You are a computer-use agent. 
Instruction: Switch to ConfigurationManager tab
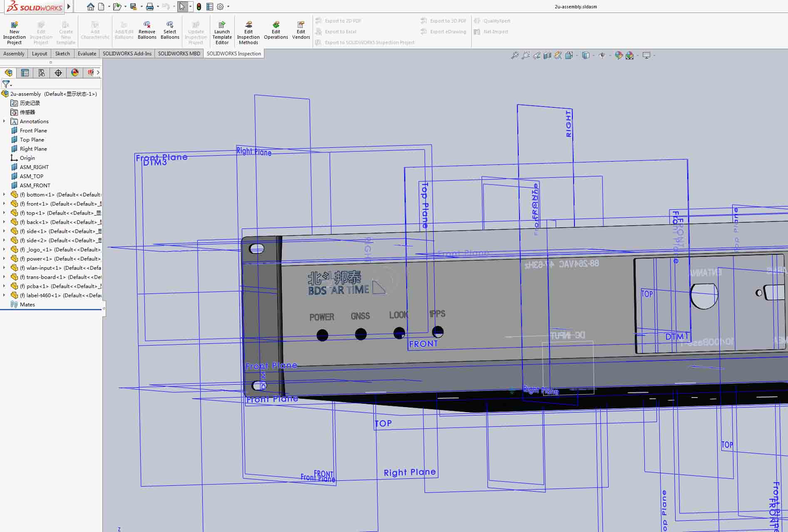[42, 73]
